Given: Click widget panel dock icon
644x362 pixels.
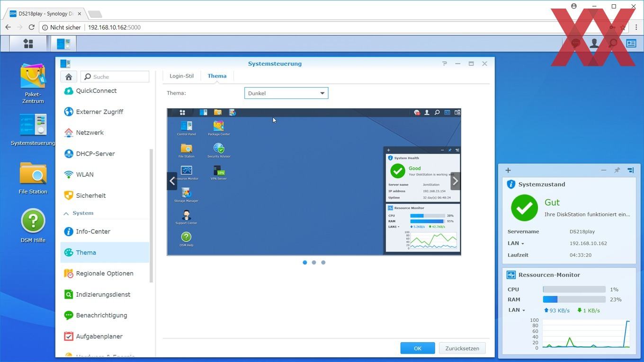Looking at the screenshot, I should click(x=631, y=170).
